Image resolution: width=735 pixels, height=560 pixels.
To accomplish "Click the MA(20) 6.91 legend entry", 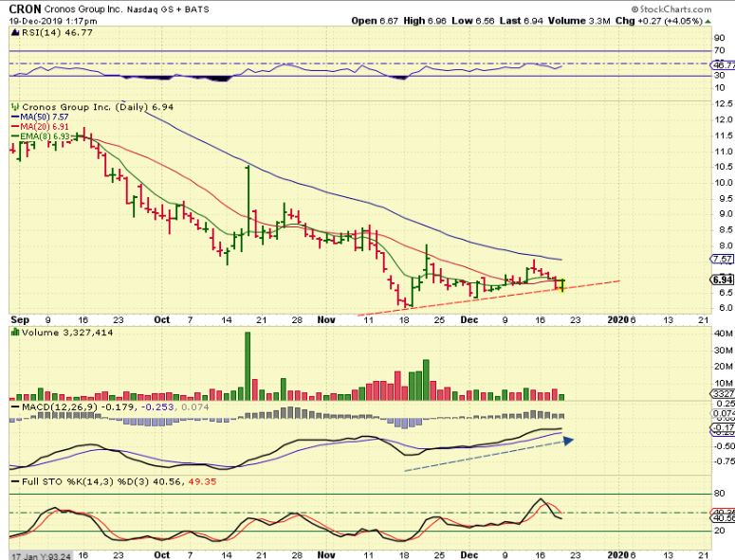I will (44, 126).
